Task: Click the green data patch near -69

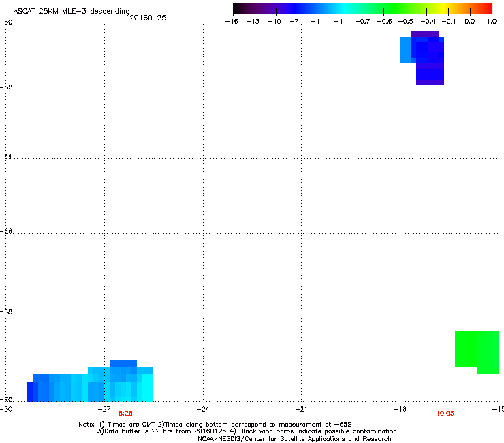Action: 477,351
